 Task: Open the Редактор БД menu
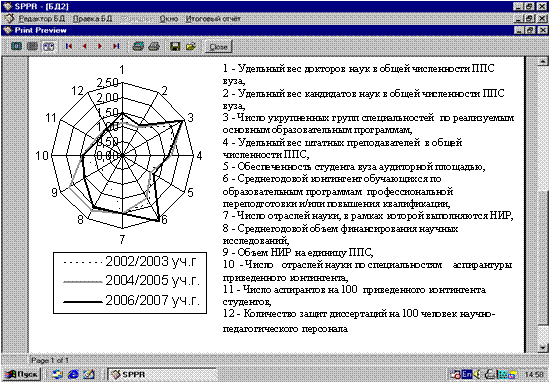(42, 19)
